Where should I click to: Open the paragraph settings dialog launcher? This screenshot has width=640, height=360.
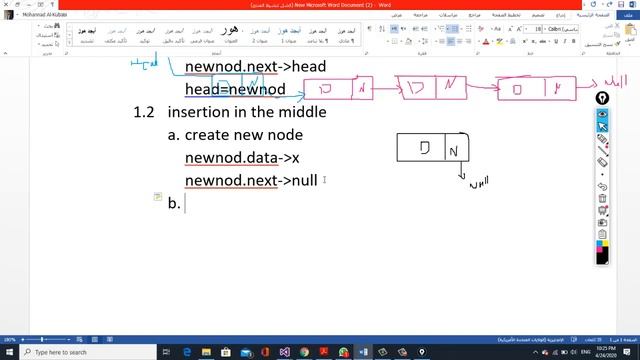(366, 53)
